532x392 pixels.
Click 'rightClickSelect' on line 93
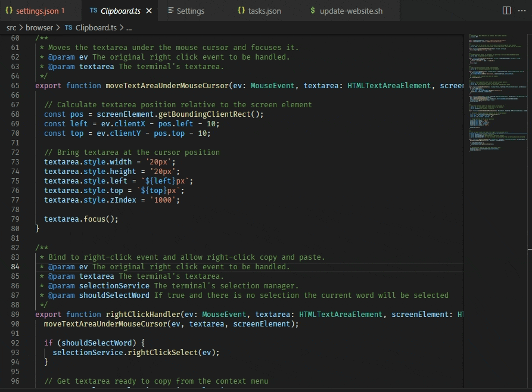[163, 353]
